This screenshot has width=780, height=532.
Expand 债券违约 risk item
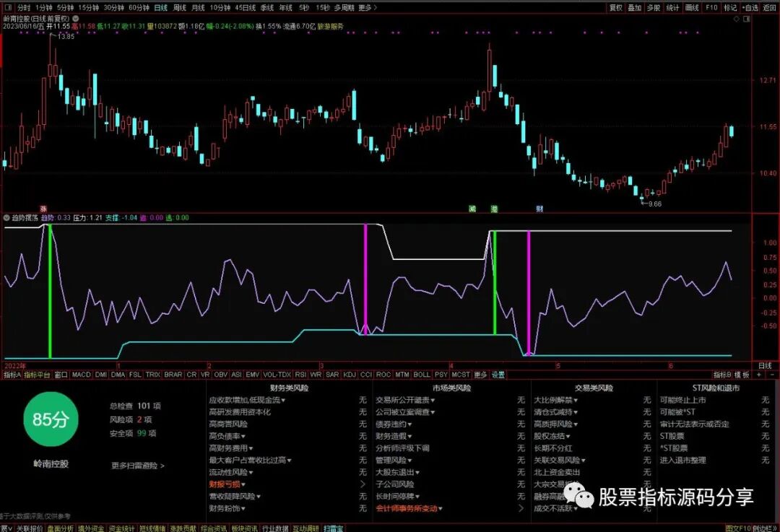tap(394, 424)
